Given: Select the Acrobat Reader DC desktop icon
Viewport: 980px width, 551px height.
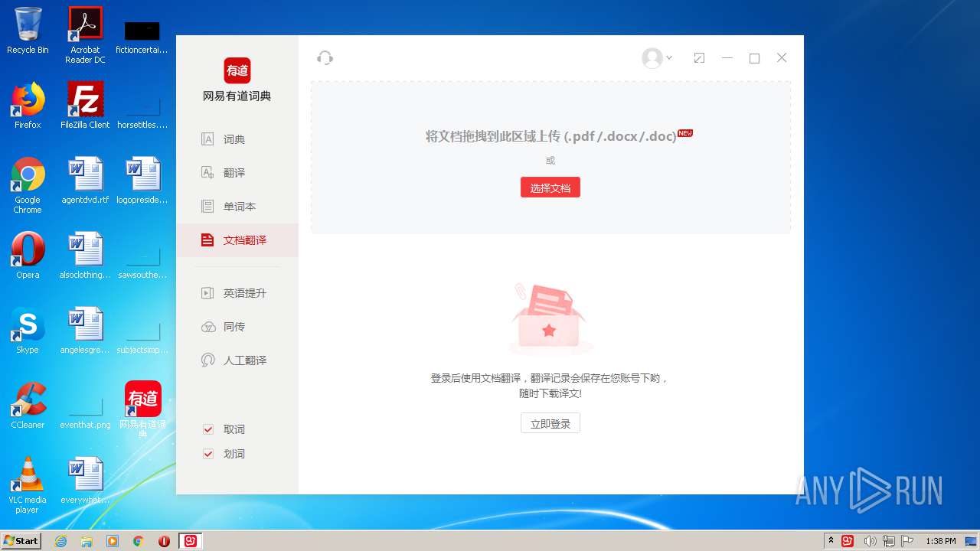Looking at the screenshot, I should point(85,35).
